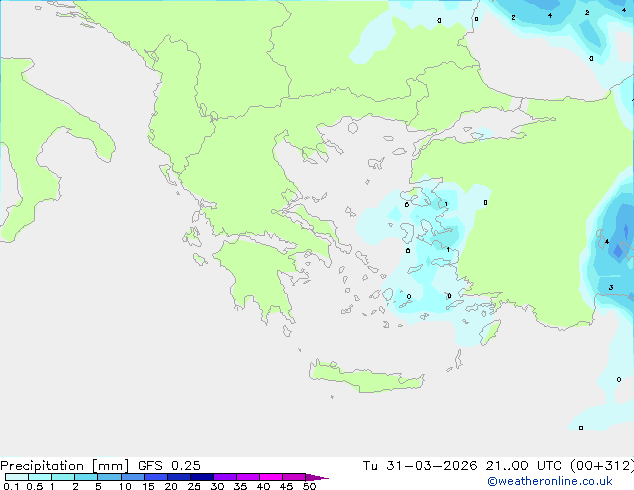Click the legend tick label "0.1"

tap(11, 486)
